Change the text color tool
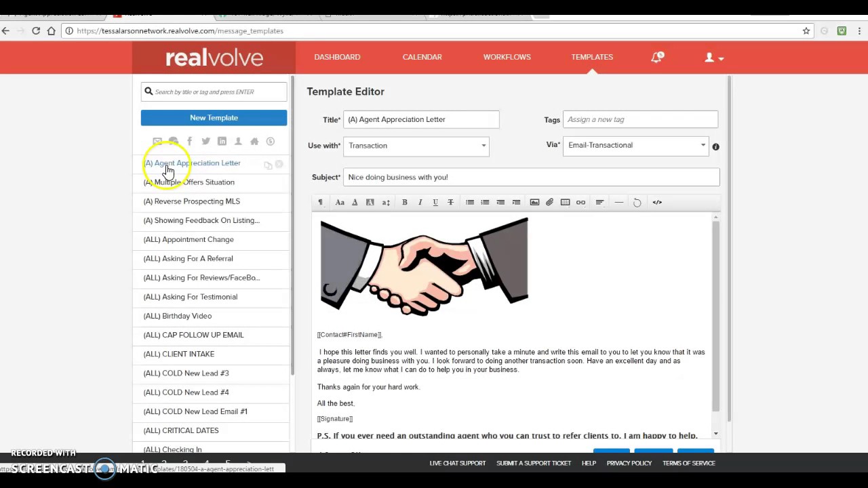This screenshot has height=488, width=868. tap(355, 202)
